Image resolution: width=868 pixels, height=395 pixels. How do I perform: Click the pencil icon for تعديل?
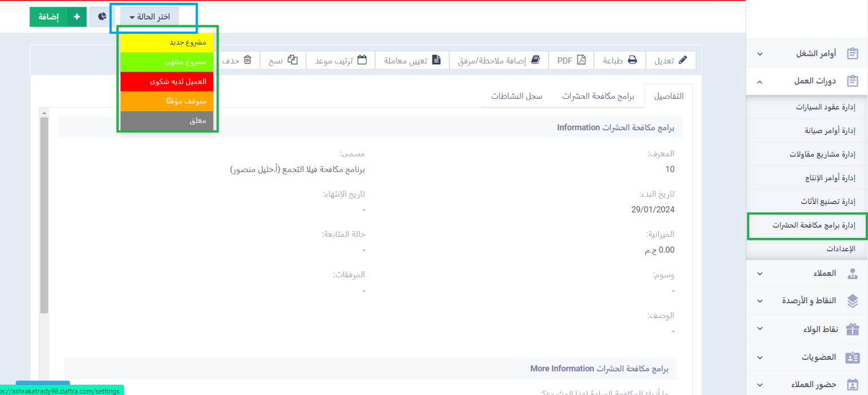(x=683, y=60)
